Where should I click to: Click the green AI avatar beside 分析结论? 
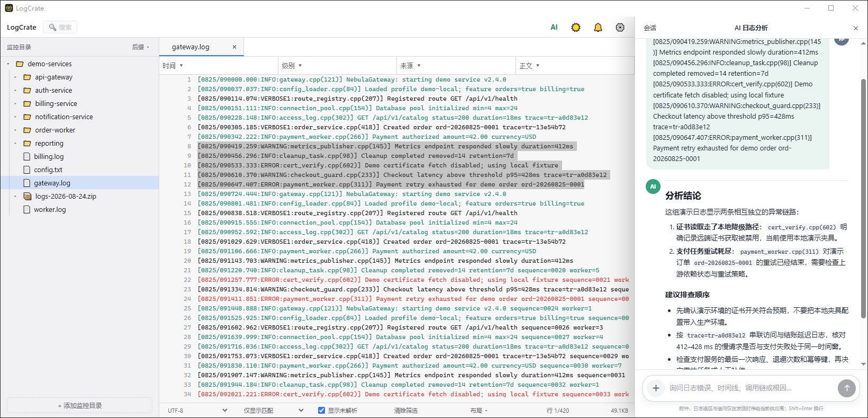pyautogui.click(x=653, y=186)
